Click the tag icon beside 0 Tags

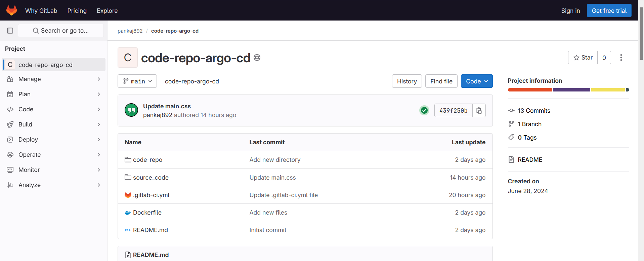click(511, 137)
